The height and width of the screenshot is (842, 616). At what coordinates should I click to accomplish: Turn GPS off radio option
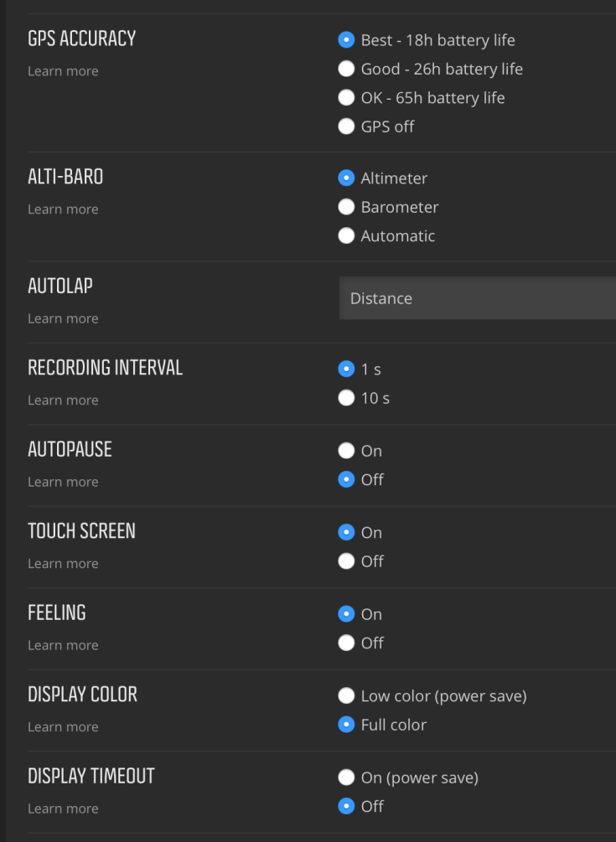346,127
